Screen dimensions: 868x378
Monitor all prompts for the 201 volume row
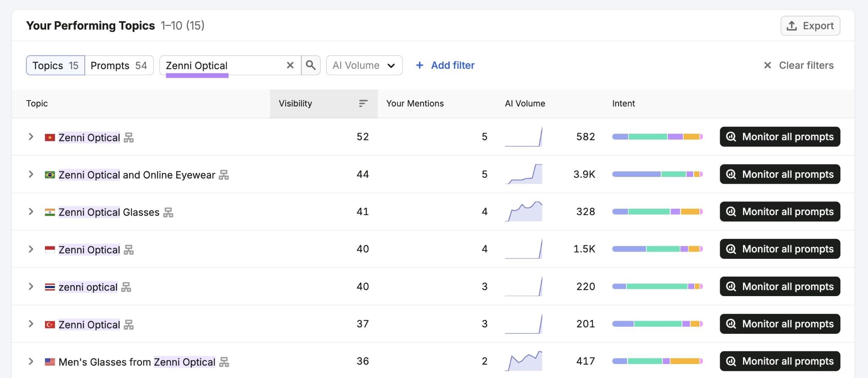(x=780, y=324)
